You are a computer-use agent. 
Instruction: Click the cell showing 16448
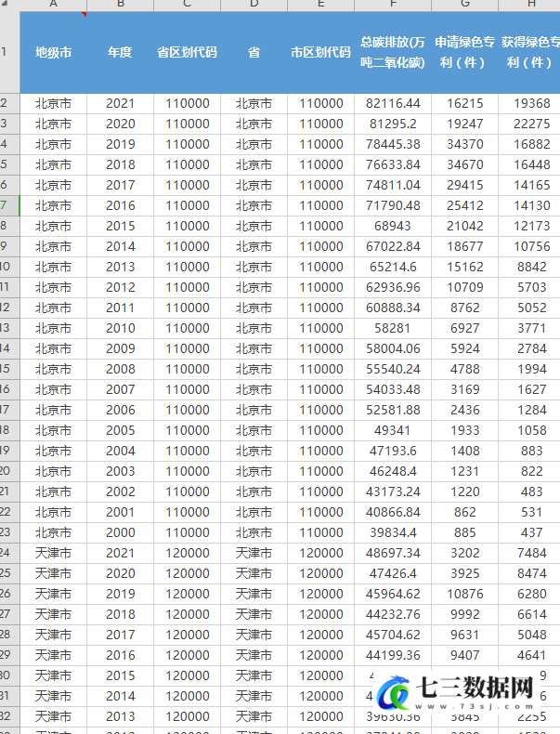[x=529, y=164]
